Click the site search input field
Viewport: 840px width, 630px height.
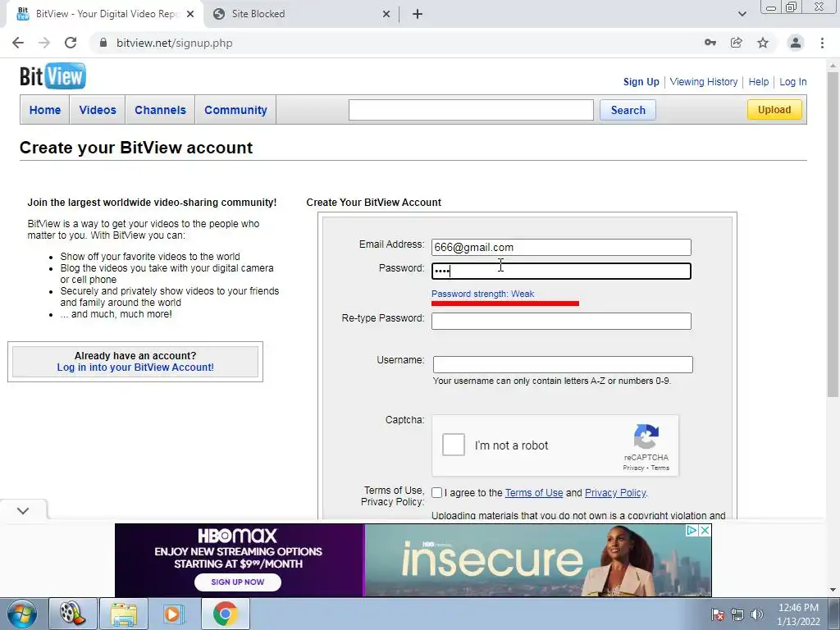[x=471, y=110]
